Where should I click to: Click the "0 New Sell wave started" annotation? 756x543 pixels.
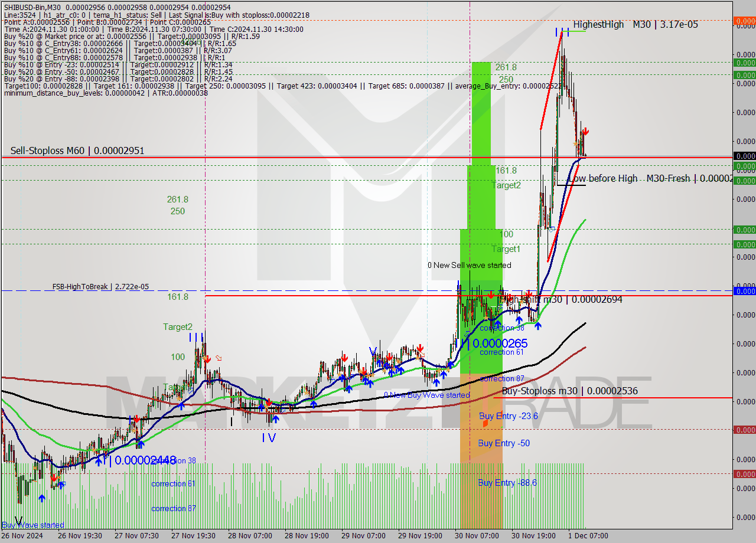point(470,265)
